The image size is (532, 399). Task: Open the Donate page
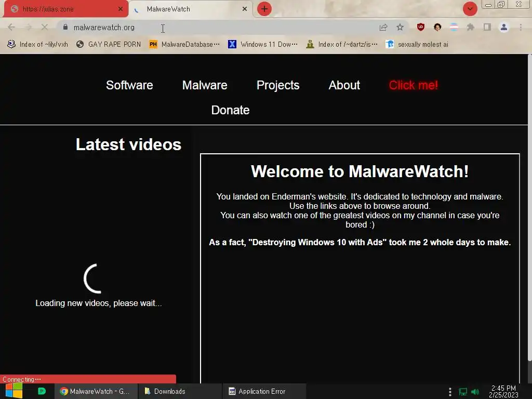230,110
